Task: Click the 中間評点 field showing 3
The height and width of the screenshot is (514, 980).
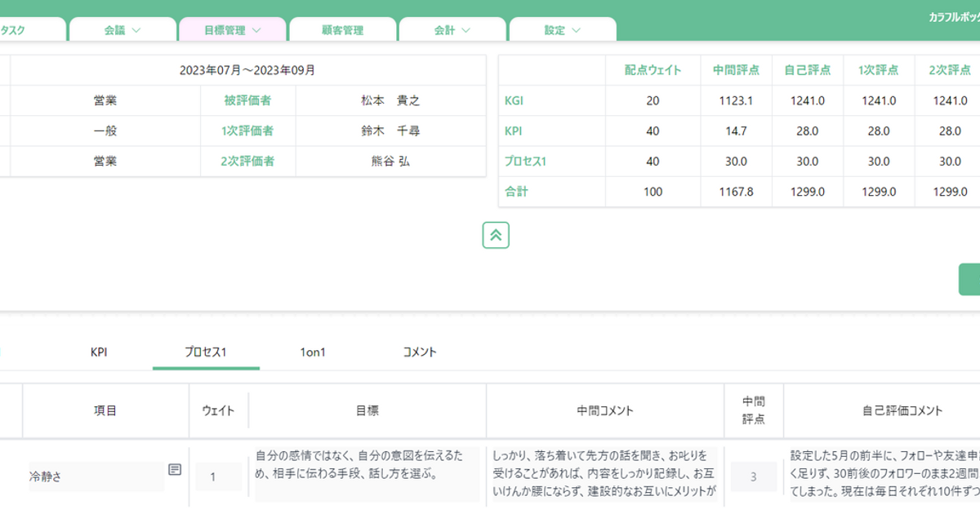Action: [x=753, y=476]
